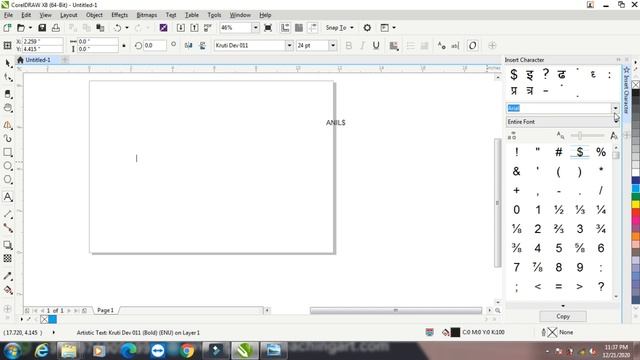
Task: Expand Insert Character font dropdown arrow
Action: coord(615,108)
